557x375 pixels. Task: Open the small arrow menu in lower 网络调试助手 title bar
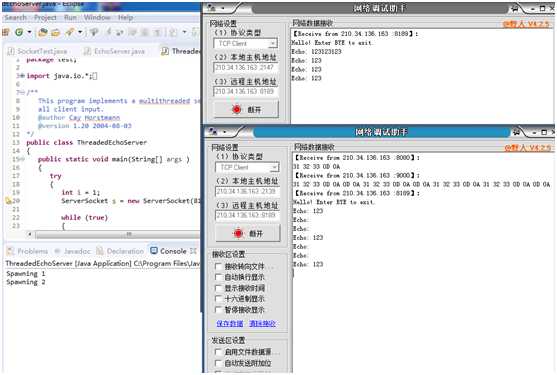[225, 132]
